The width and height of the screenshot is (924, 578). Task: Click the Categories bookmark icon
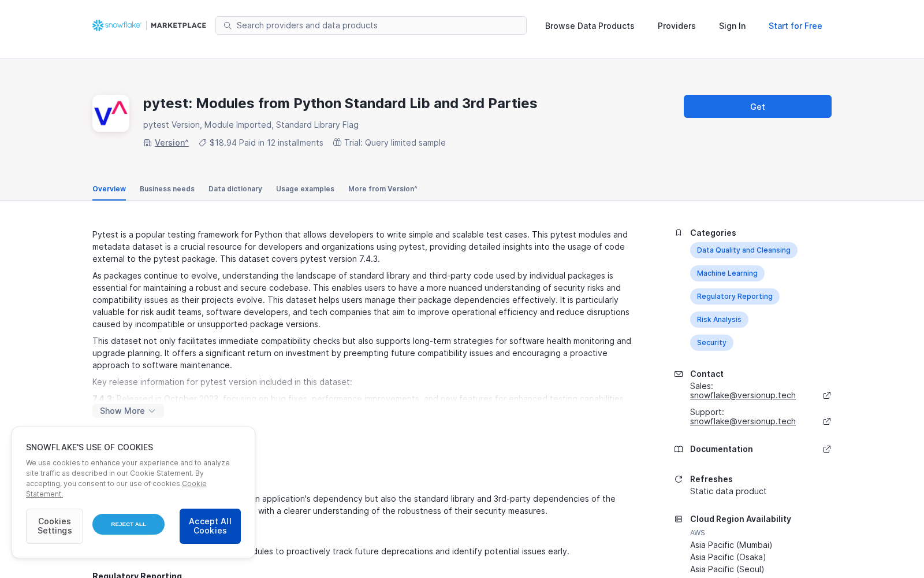[679, 233]
